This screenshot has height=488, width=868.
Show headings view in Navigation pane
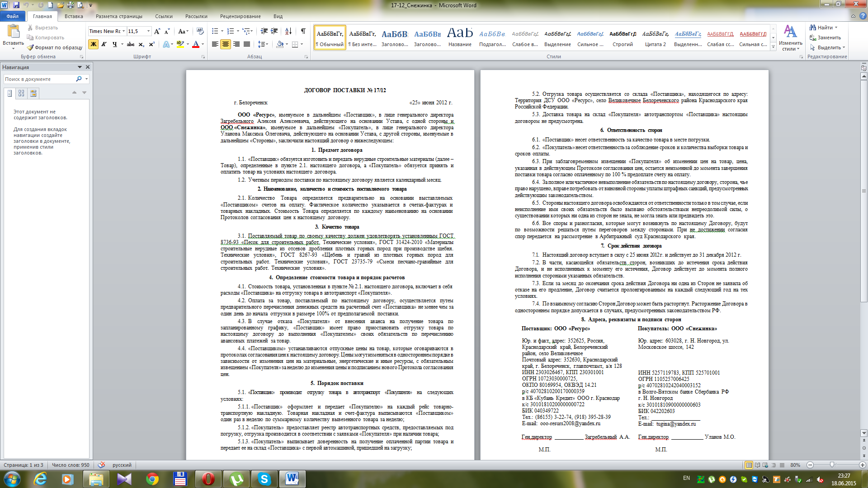pos(9,93)
